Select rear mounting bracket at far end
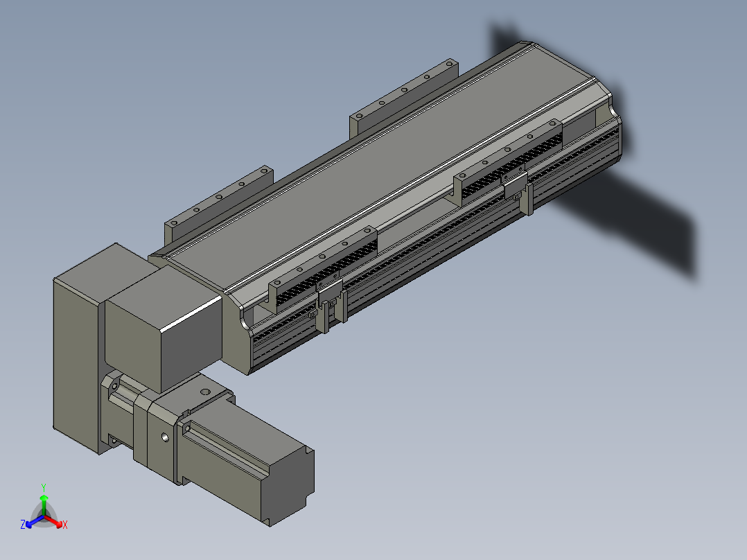This screenshot has width=747, height=560. click(x=403, y=98)
